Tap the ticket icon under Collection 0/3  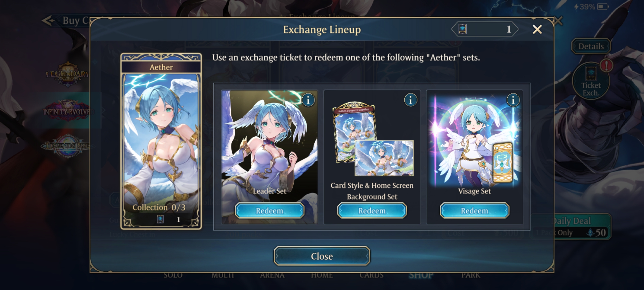tap(160, 219)
